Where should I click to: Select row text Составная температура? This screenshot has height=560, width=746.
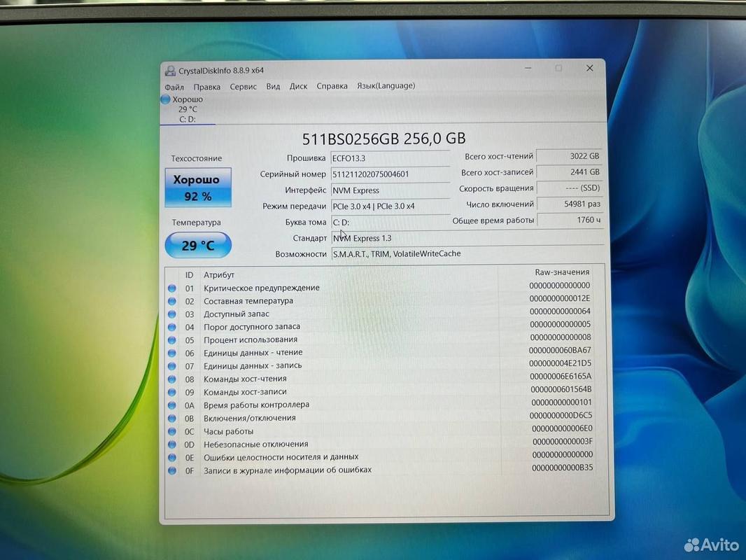248,301
